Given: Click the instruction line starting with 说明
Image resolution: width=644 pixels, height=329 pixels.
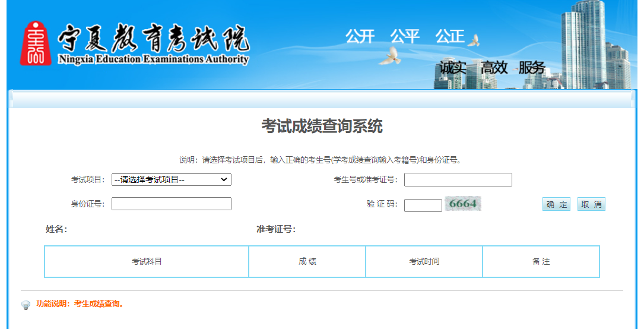Looking at the screenshot, I should (x=322, y=160).
